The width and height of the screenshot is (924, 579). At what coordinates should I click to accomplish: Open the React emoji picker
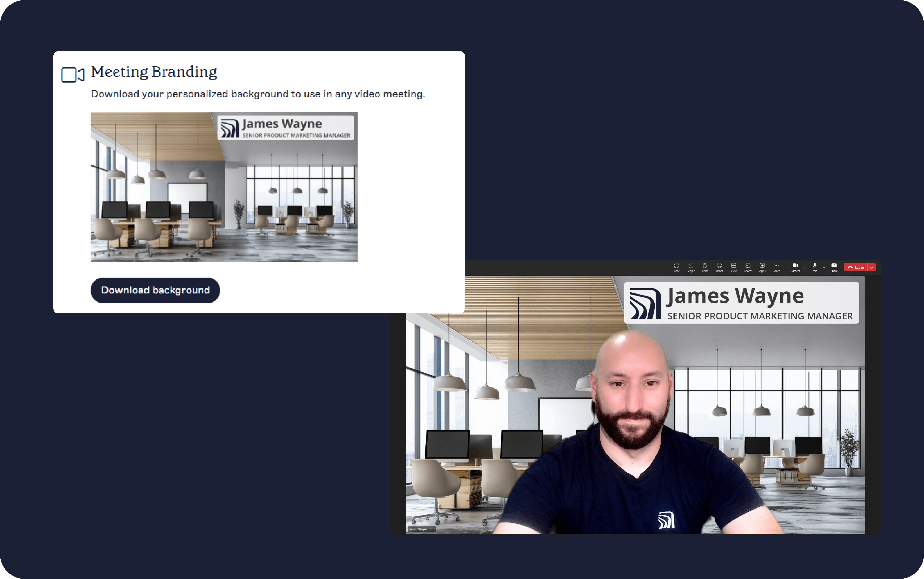(720, 266)
